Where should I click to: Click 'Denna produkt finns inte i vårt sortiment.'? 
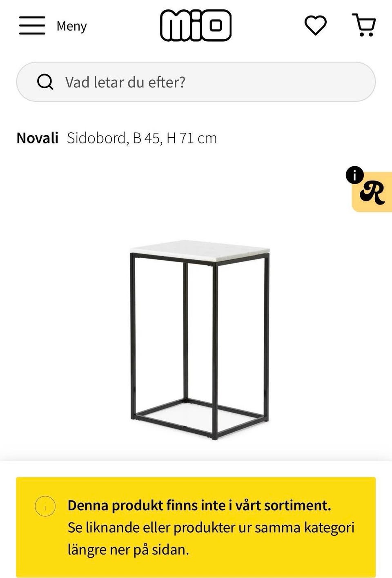[199, 505]
